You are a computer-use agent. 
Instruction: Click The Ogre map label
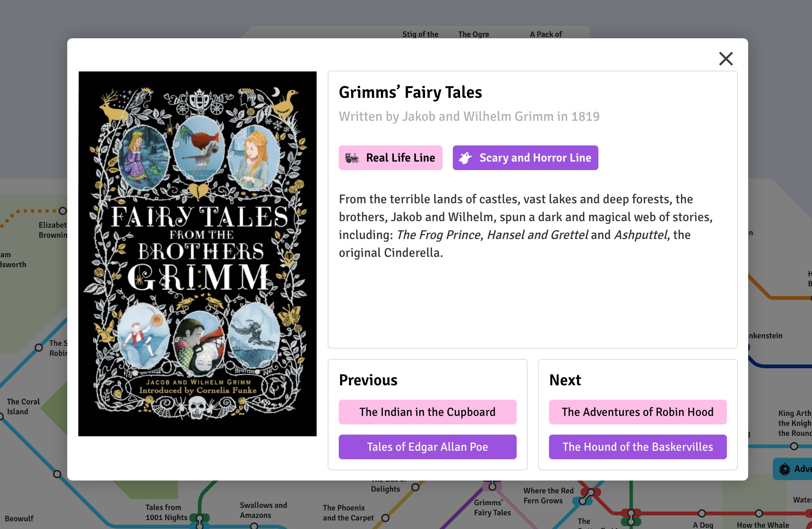click(x=473, y=34)
